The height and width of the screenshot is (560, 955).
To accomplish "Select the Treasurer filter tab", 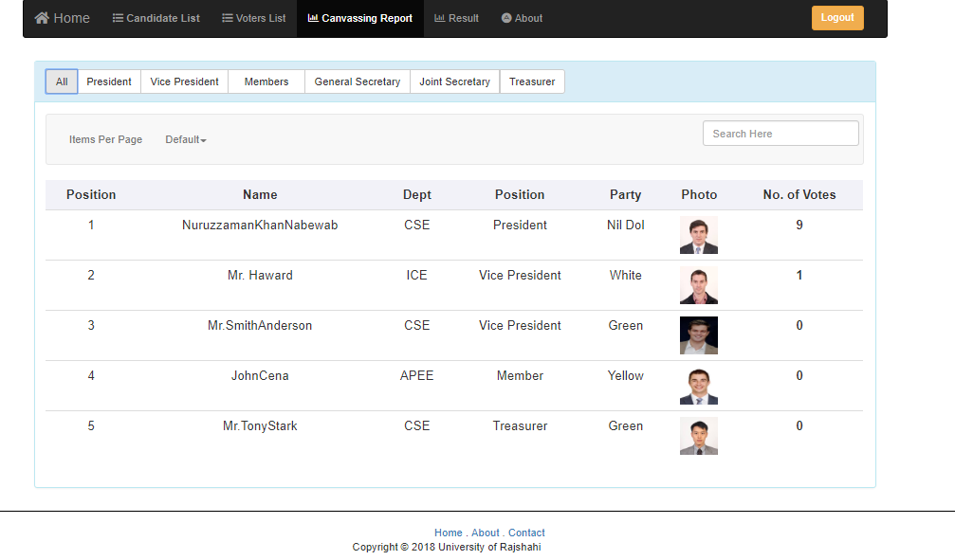I will click(x=532, y=81).
